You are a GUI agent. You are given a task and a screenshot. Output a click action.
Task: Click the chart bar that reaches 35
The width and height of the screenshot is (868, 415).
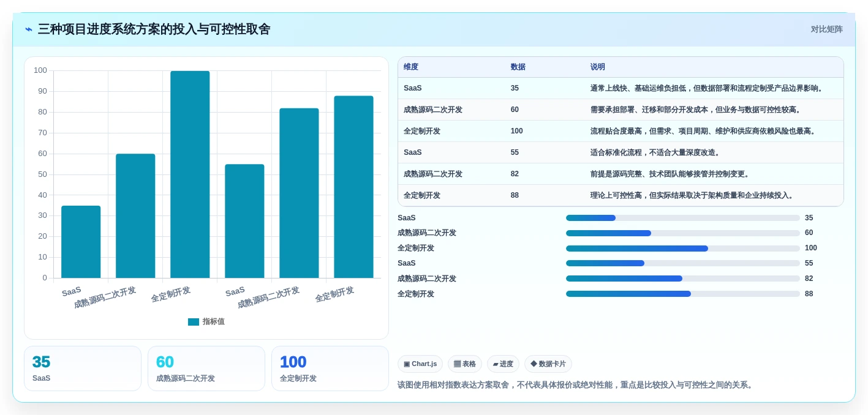click(x=81, y=242)
